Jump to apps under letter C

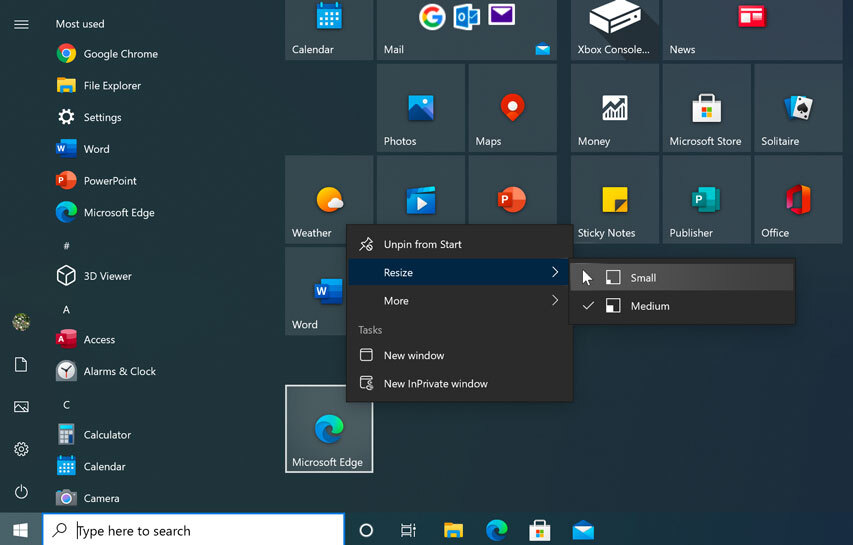[66, 405]
